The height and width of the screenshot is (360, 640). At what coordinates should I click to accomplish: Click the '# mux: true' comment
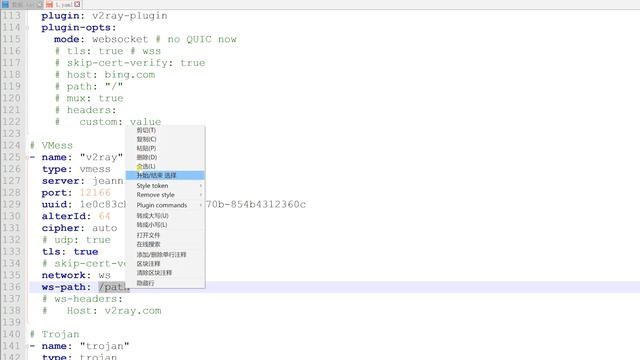click(x=89, y=98)
